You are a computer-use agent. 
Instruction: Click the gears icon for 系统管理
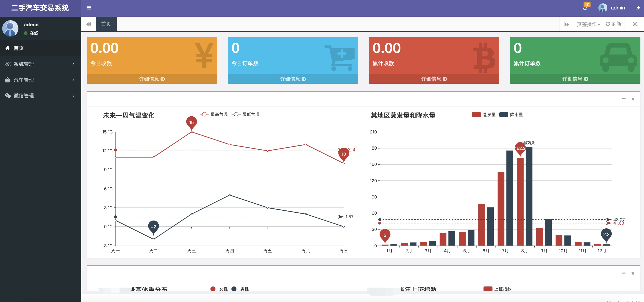pos(8,64)
